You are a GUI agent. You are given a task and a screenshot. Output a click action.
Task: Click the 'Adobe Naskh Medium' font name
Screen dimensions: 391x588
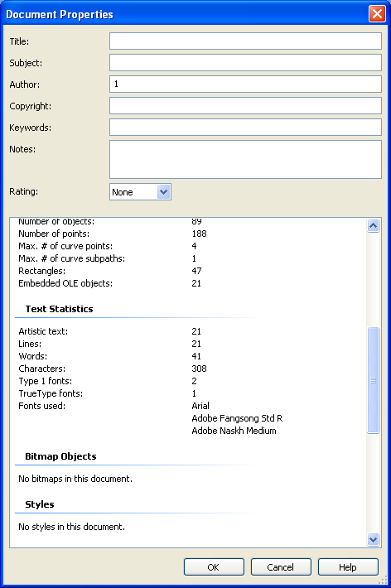[x=234, y=430]
